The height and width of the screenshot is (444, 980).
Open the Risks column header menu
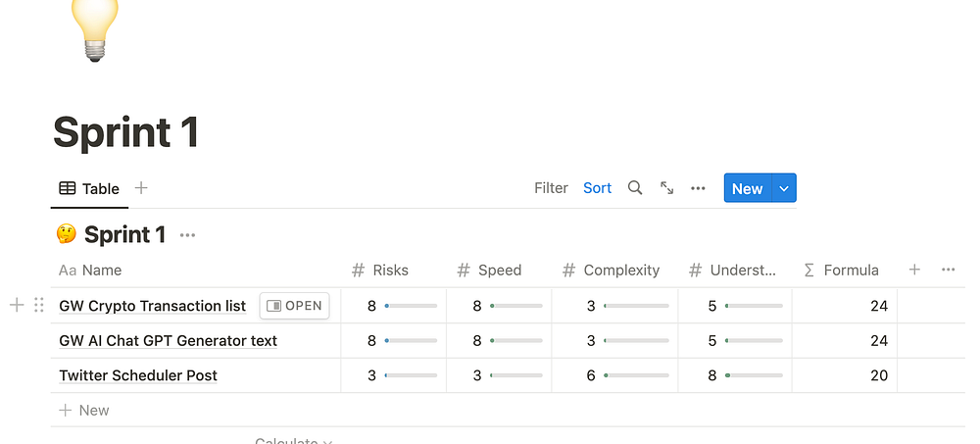[381, 270]
